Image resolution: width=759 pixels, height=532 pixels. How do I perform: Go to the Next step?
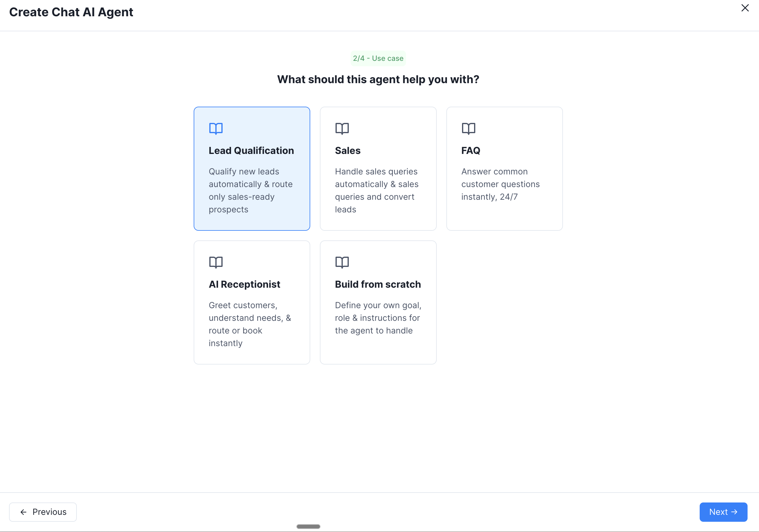[x=723, y=512]
